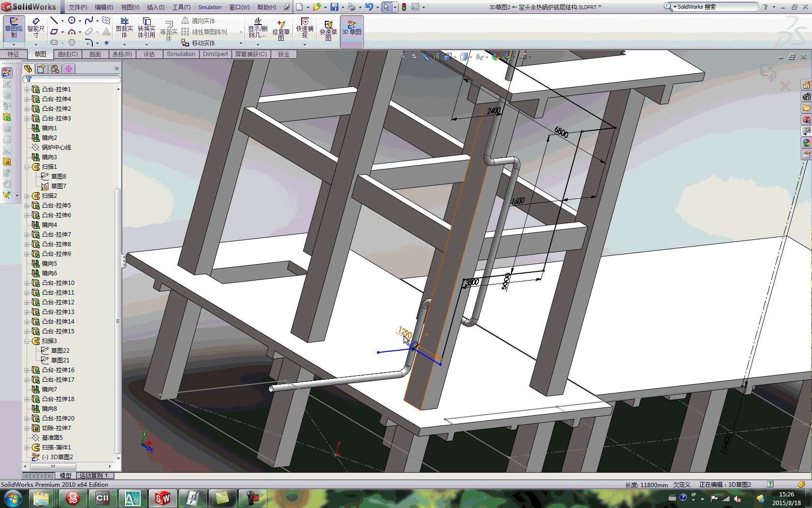
Task: Click the New document icon
Action: point(299,7)
